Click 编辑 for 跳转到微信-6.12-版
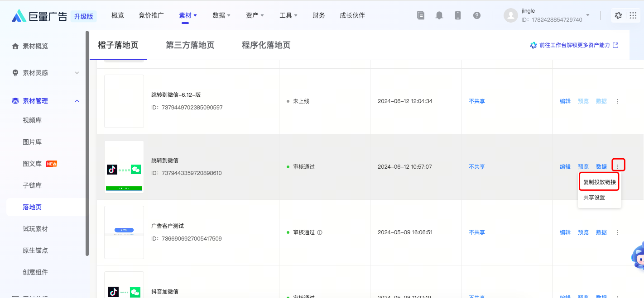 point(565,101)
